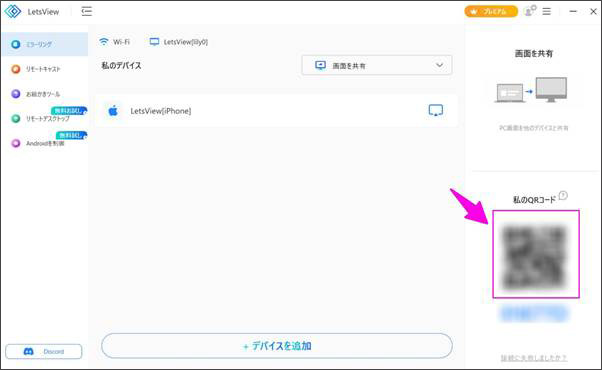Click the 私のデバイス heading
The image size is (602, 370).
pos(121,66)
